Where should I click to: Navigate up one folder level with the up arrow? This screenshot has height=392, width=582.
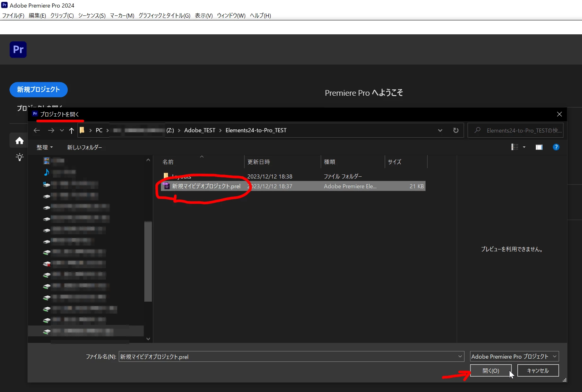[72, 130]
